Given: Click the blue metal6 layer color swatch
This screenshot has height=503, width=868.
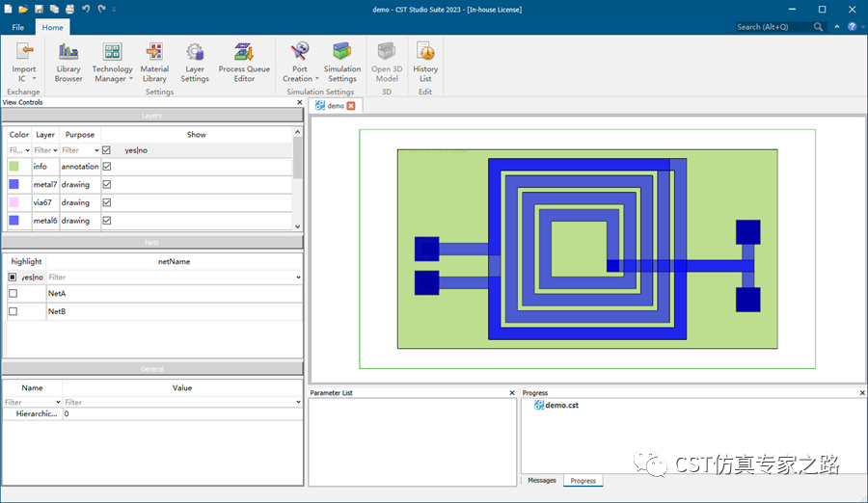Looking at the screenshot, I should (x=14, y=221).
